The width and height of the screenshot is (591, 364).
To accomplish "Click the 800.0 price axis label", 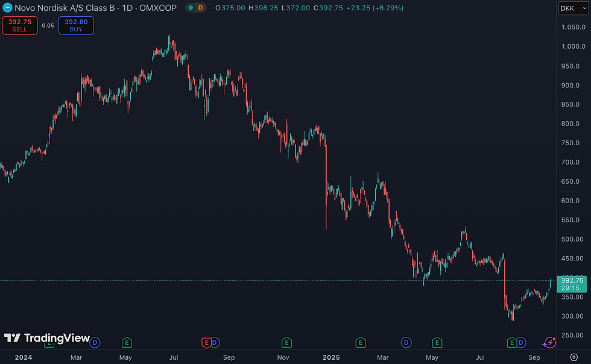I will (570, 124).
